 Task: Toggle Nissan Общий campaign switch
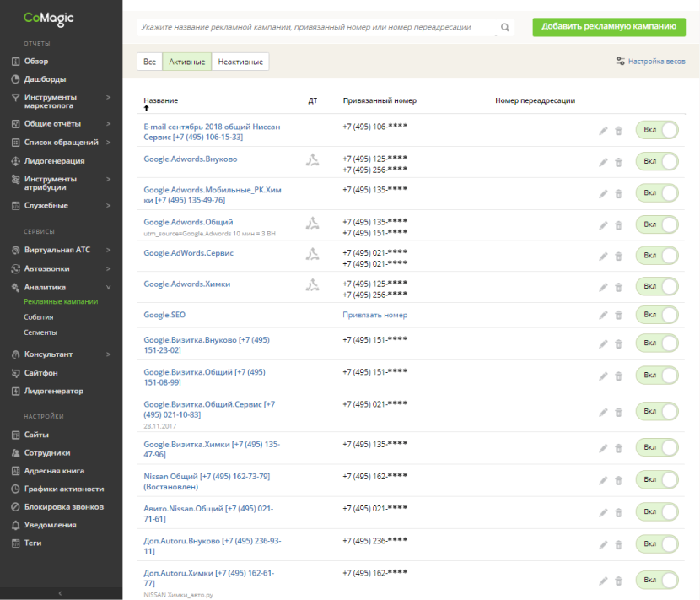click(x=657, y=479)
